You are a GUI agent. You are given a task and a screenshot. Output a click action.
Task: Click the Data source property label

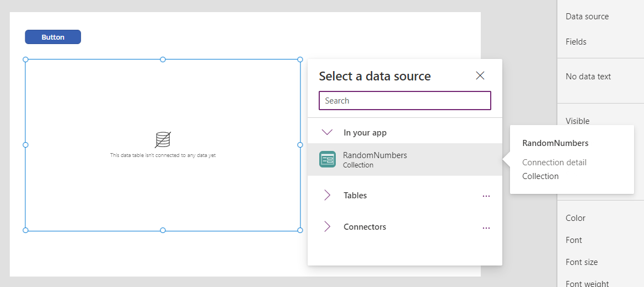(587, 17)
